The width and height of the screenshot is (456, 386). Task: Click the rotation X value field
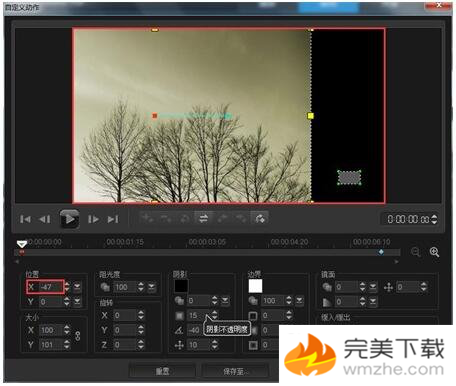coord(124,315)
